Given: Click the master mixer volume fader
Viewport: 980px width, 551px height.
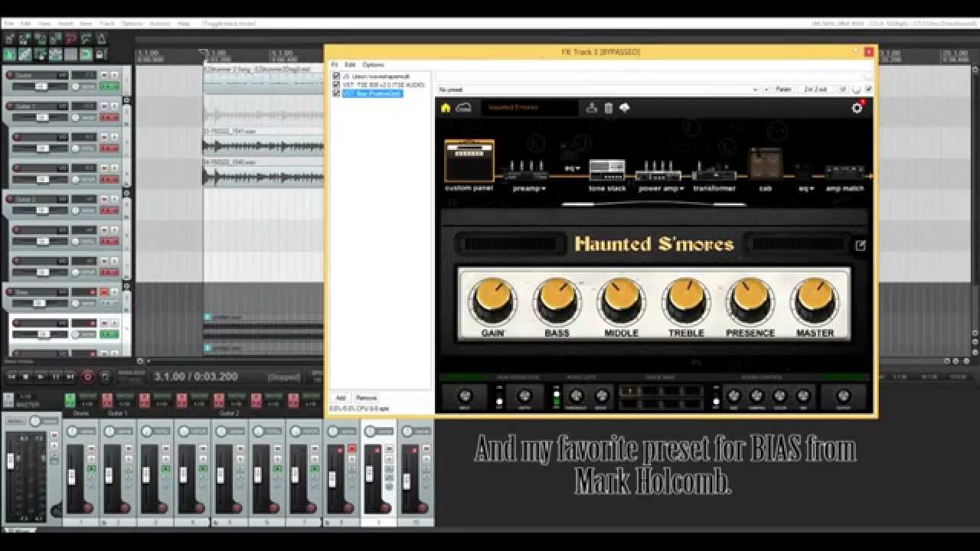Looking at the screenshot, I should click(x=11, y=461).
